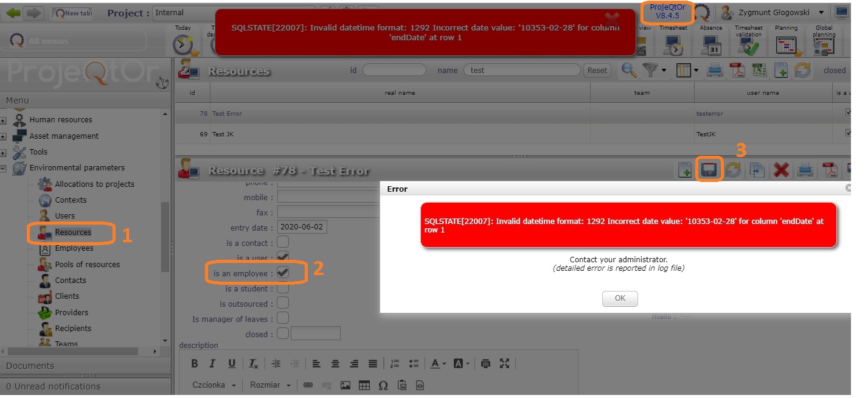The height and width of the screenshot is (398, 868).
Task: Select Employees in the menu tree
Action: pos(74,248)
